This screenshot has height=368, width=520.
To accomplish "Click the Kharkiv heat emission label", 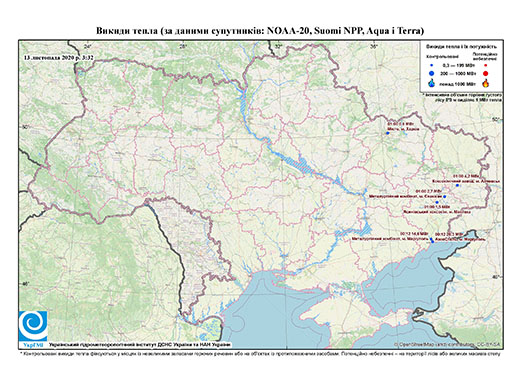I will pos(403,126).
